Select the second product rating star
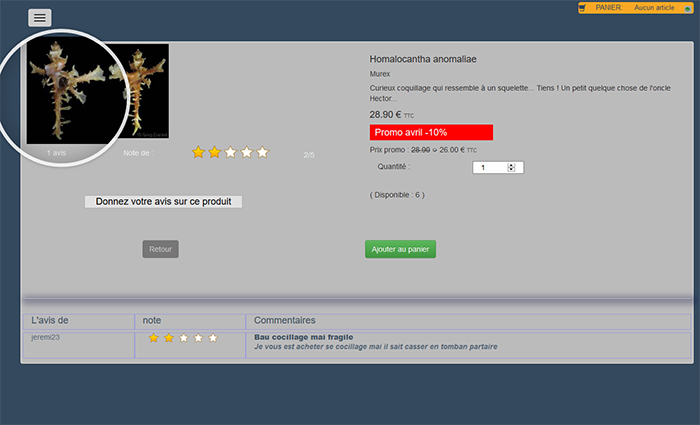The image size is (700, 425). pos(214,152)
